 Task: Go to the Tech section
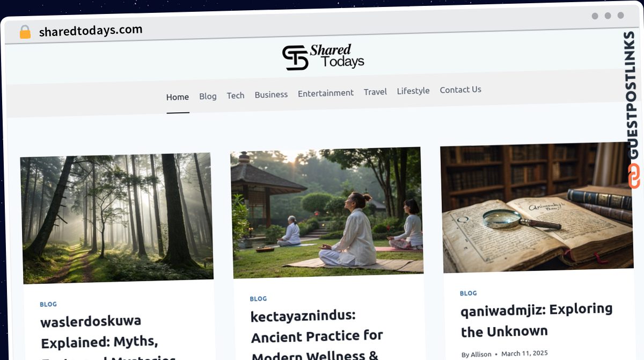pos(236,95)
